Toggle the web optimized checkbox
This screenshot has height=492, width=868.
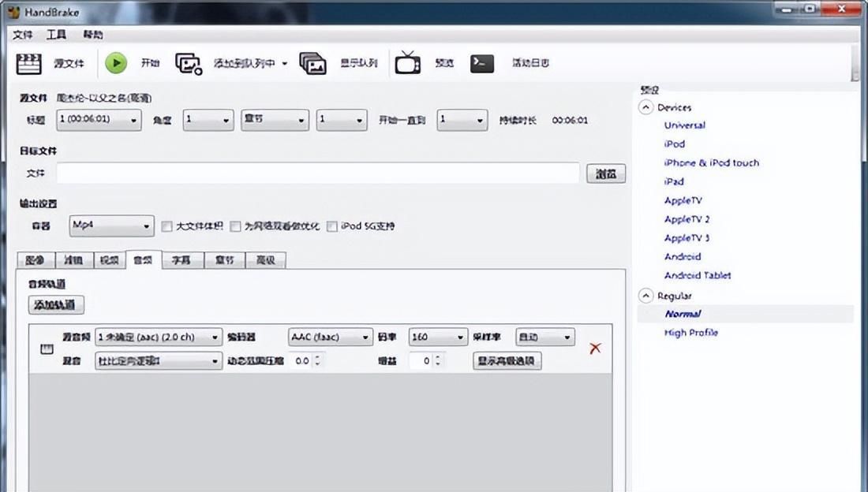coord(235,226)
